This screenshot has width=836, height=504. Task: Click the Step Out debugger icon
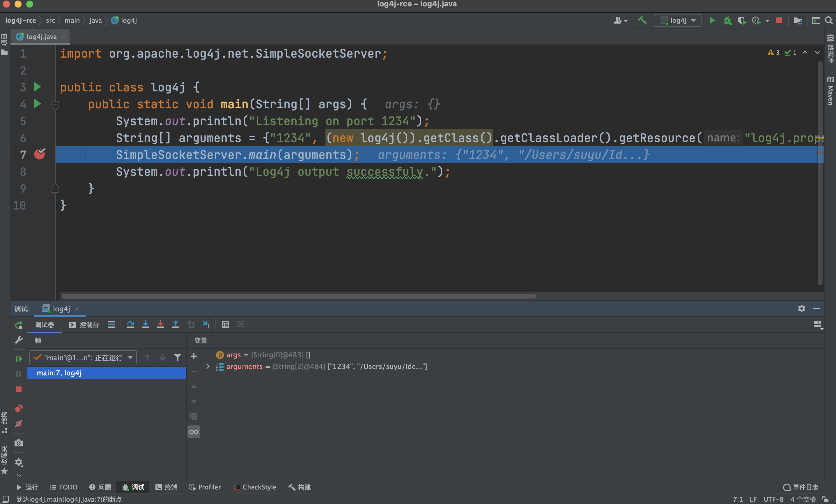176,324
